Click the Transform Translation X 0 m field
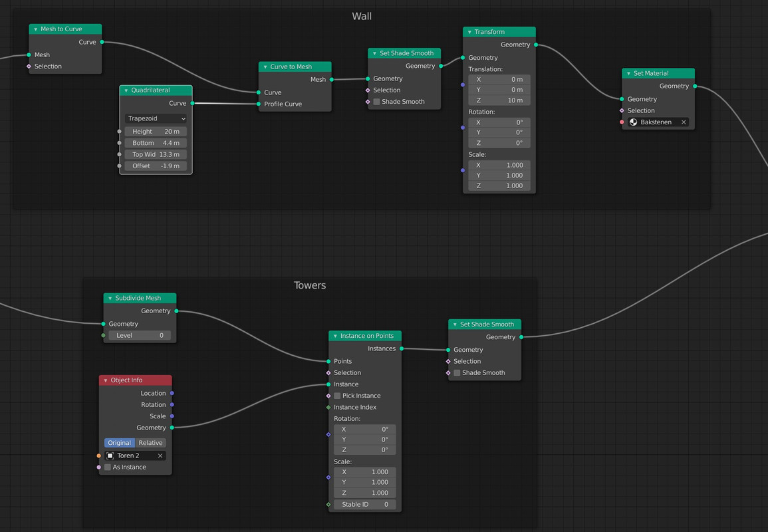This screenshot has width=768, height=532. (x=499, y=79)
